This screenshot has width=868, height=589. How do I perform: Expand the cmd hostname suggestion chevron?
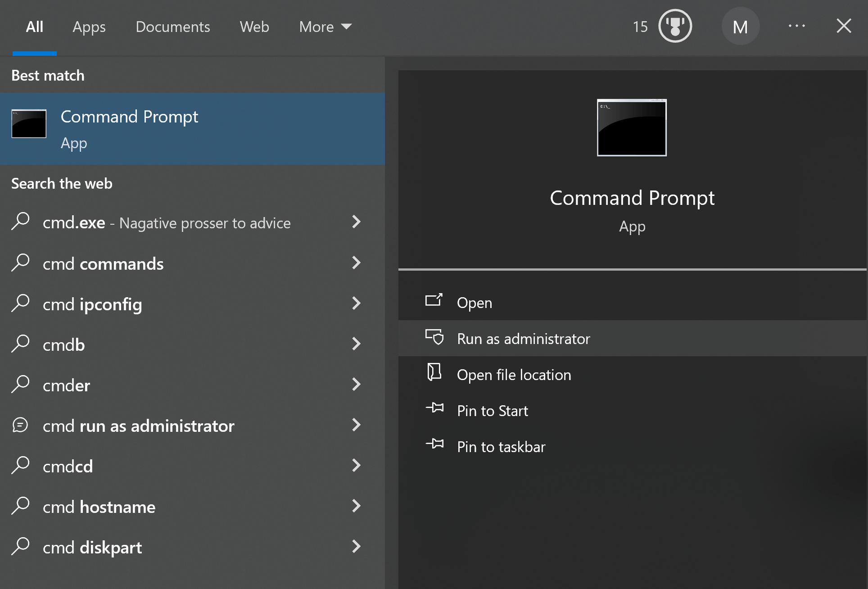(356, 506)
